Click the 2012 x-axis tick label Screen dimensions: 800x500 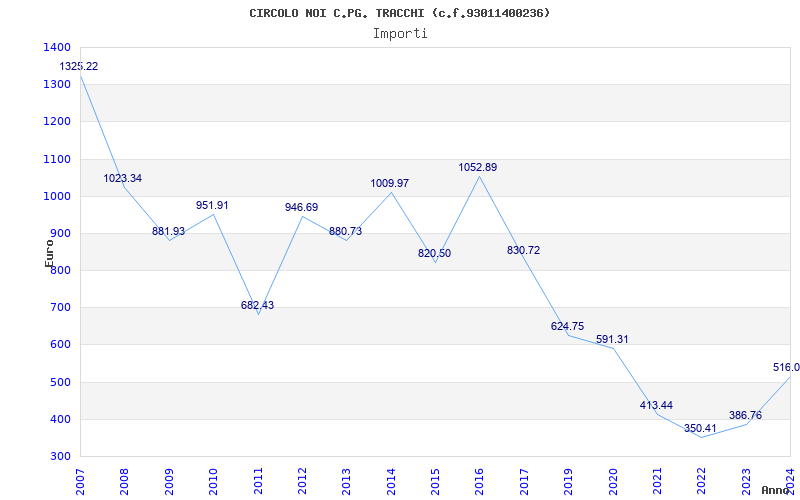pos(302,482)
